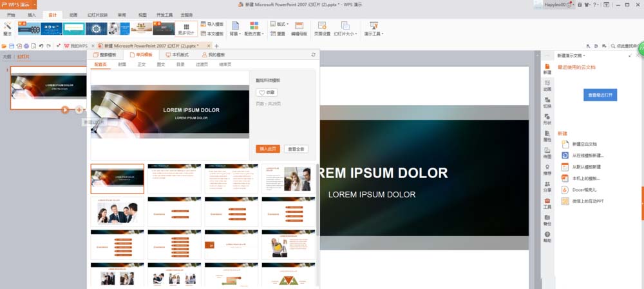Screen dimensions: 644x289
Task: Open the 分享 share sidebar icon
Action: [x=547, y=186]
